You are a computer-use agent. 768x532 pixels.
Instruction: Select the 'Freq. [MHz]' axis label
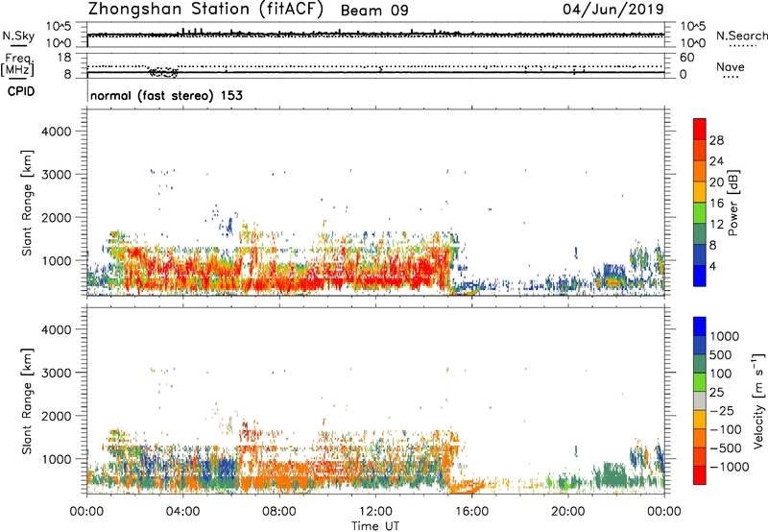[17, 64]
